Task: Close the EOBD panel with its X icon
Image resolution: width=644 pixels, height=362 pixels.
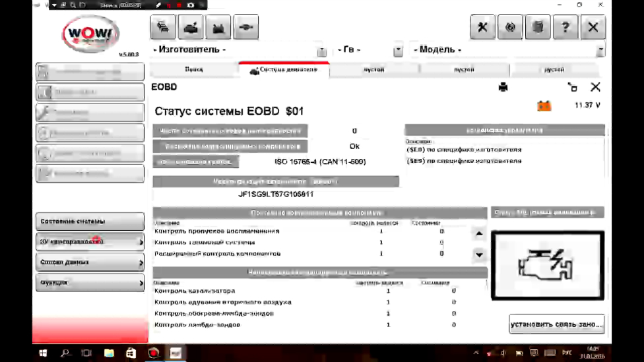Action: tap(596, 87)
